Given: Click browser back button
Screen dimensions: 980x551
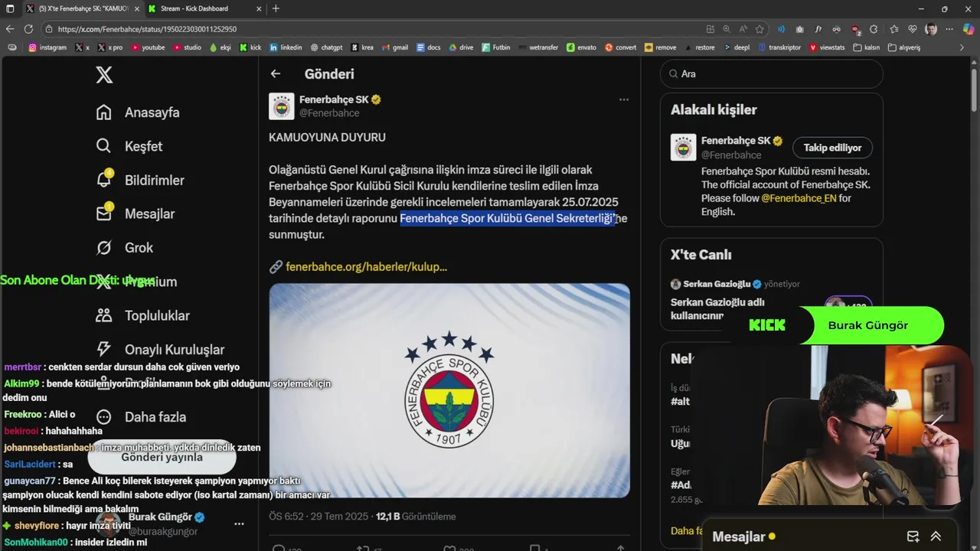Looking at the screenshot, I should point(10,29).
